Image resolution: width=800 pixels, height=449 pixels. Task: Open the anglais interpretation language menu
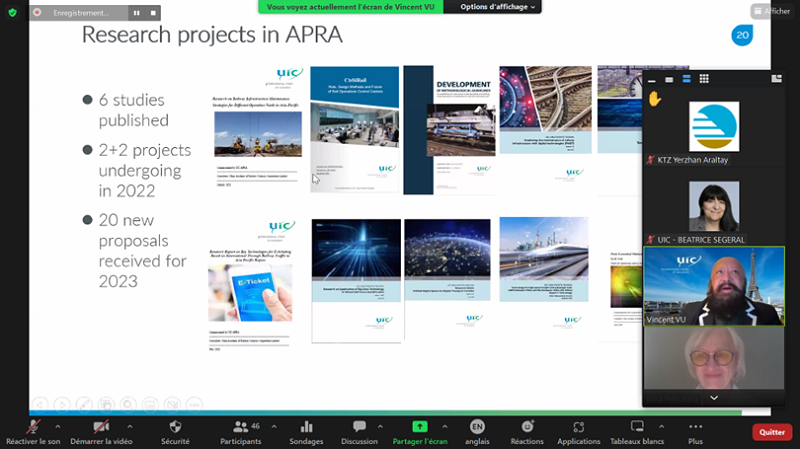(476, 431)
